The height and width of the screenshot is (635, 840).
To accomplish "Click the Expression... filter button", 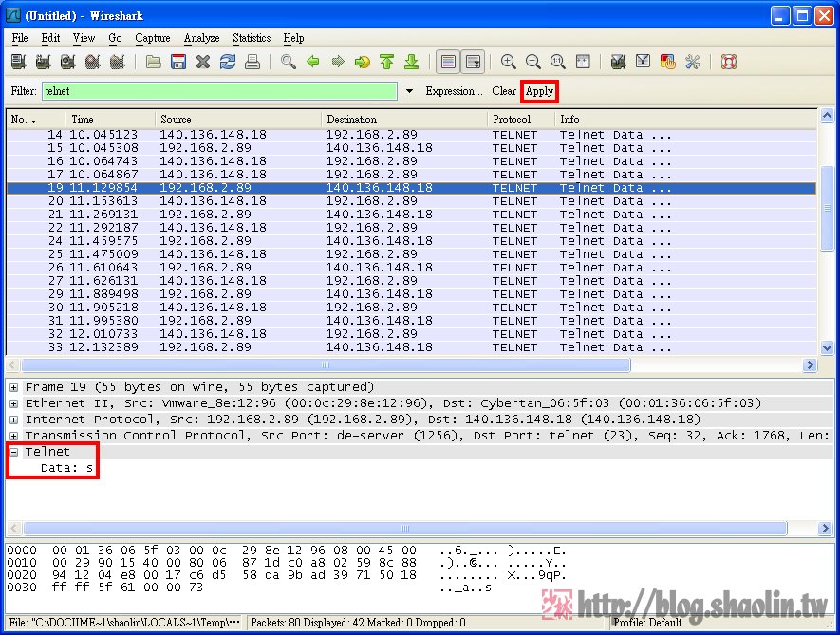I will coord(455,91).
